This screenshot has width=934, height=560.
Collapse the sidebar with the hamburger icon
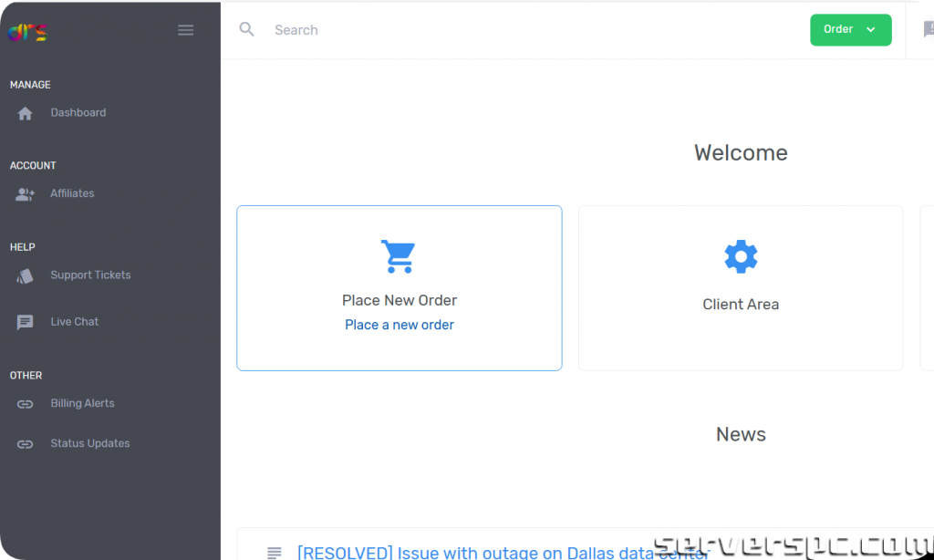pos(185,30)
